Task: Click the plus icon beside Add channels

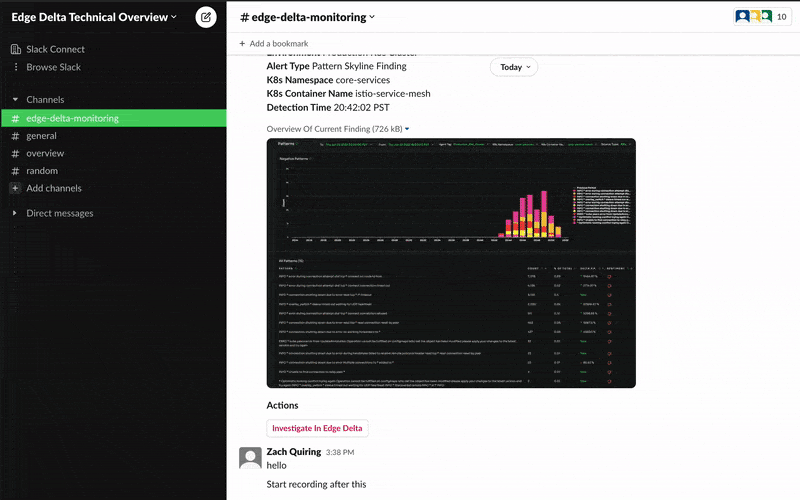Action: point(15,188)
